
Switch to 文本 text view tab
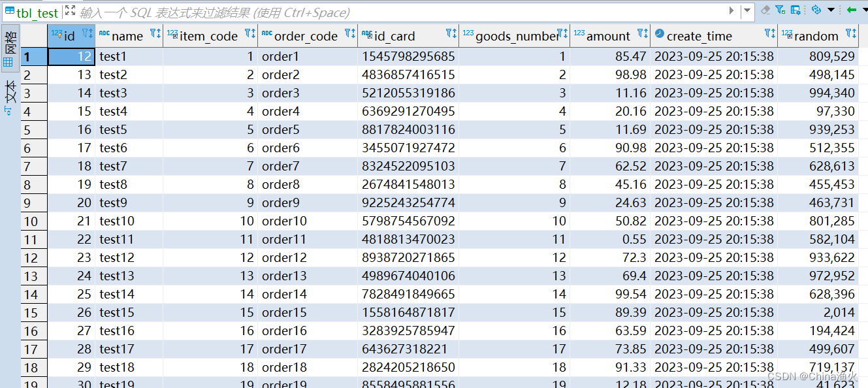10,98
